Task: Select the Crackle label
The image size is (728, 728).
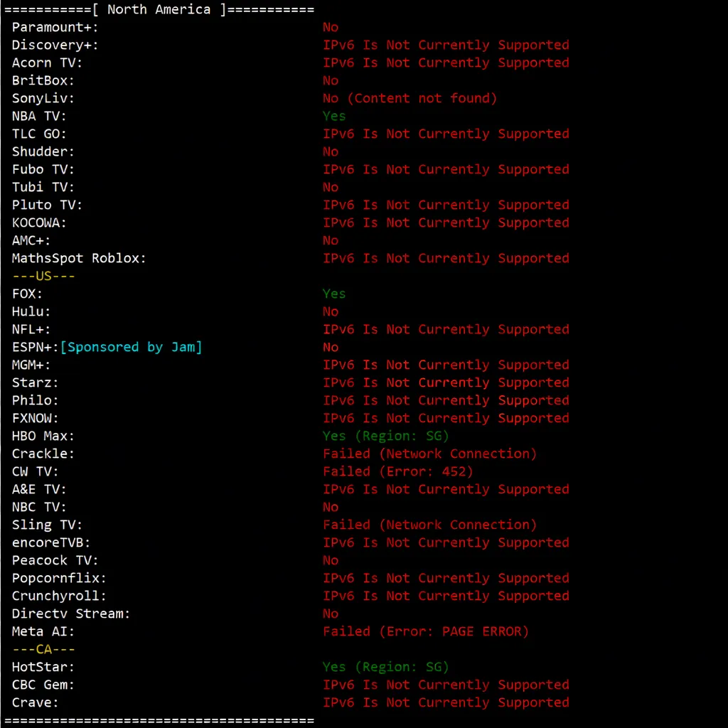Action: click(43, 454)
